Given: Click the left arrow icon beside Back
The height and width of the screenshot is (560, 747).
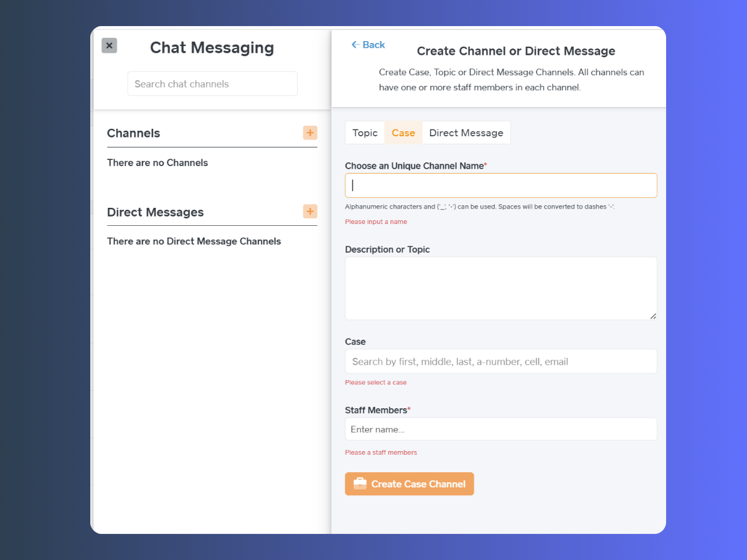Looking at the screenshot, I should [x=355, y=45].
